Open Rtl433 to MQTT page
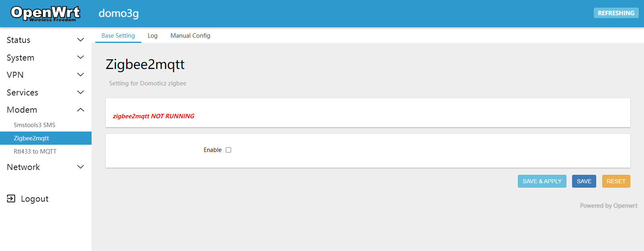This screenshot has height=251, width=644. tap(35, 152)
